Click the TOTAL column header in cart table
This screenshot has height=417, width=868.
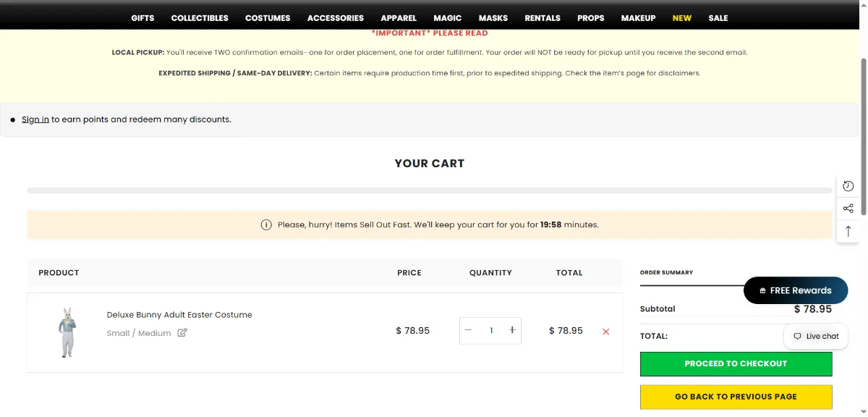coord(569,273)
